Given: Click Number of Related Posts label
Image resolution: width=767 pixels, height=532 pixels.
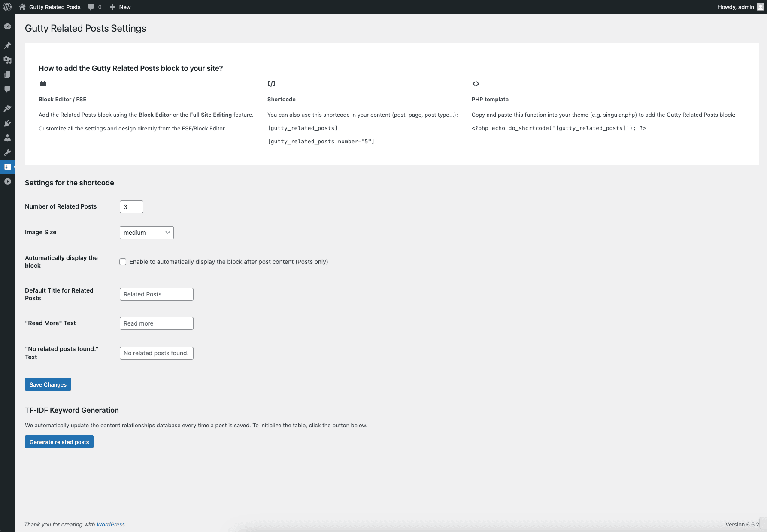Looking at the screenshot, I should tap(61, 206).
